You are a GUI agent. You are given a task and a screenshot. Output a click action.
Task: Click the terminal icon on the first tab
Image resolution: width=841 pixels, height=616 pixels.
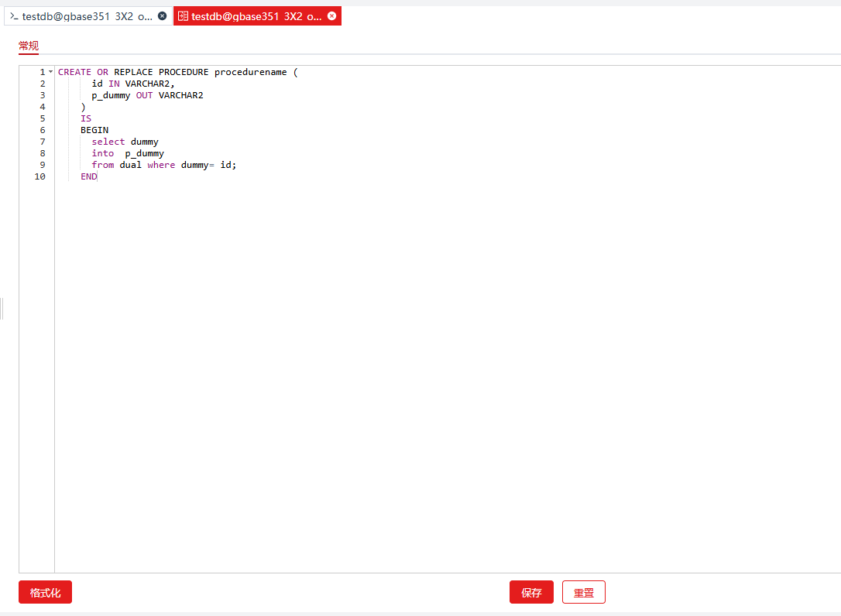click(x=14, y=16)
